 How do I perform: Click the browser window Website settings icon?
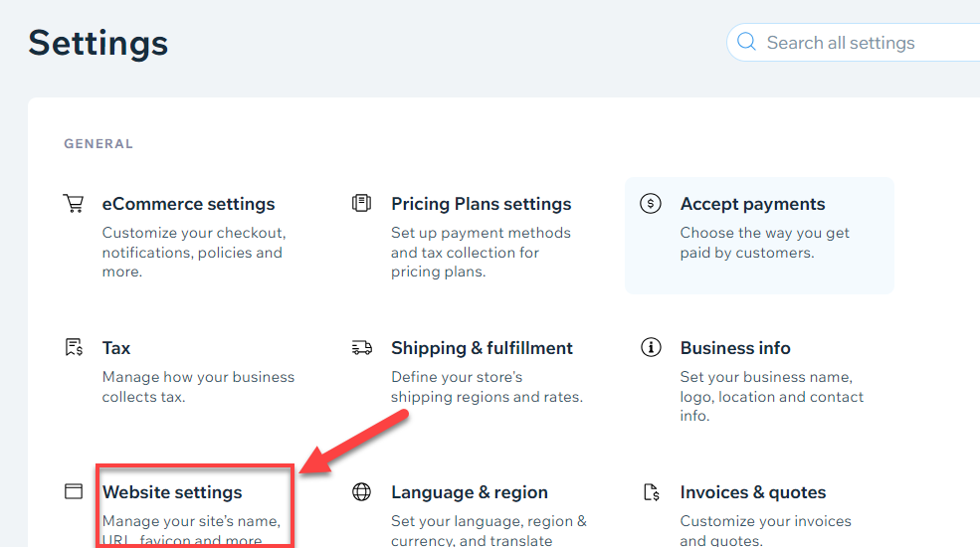[x=74, y=491]
